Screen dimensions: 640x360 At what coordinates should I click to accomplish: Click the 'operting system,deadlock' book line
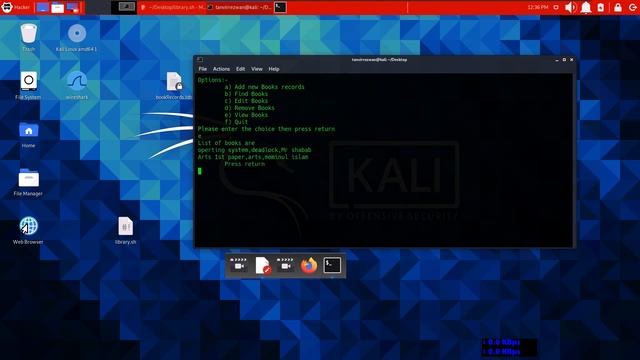[254, 150]
